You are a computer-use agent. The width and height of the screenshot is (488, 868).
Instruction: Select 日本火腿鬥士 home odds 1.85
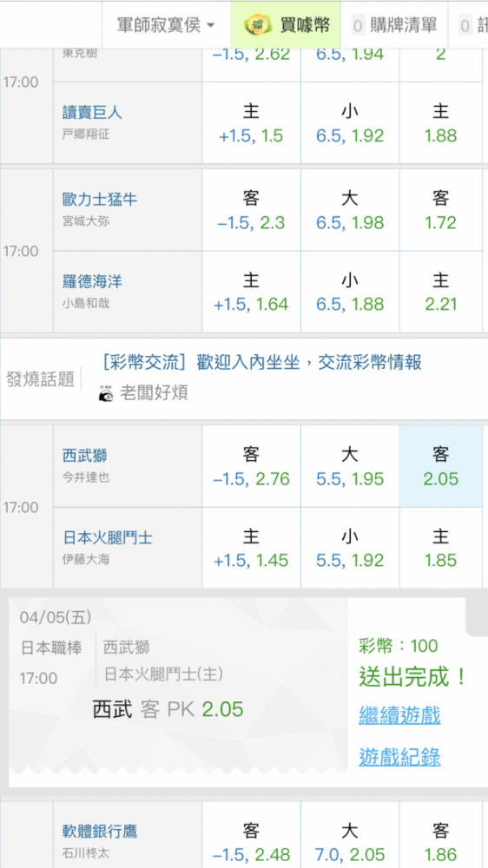click(x=441, y=548)
